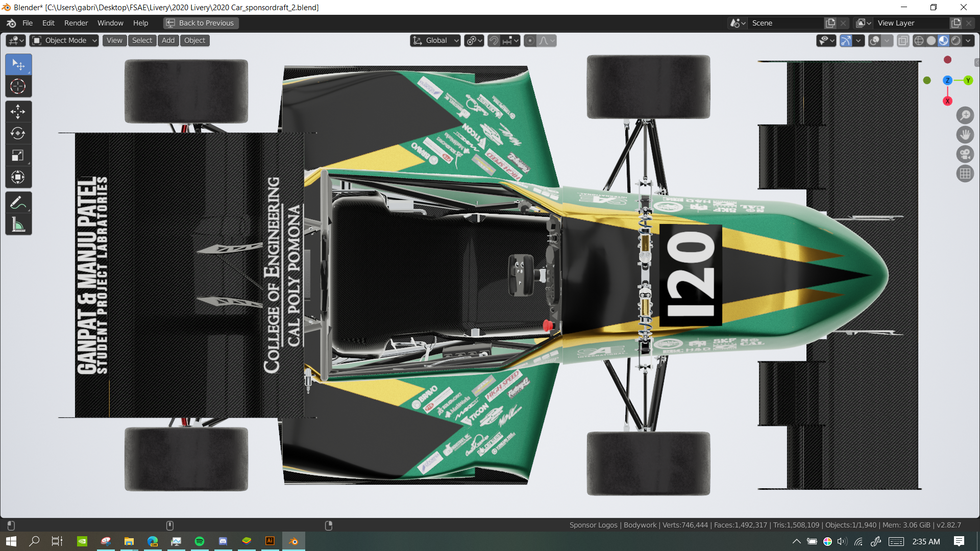Pick the Scale tool
980x551 pixels.
tap(18, 156)
